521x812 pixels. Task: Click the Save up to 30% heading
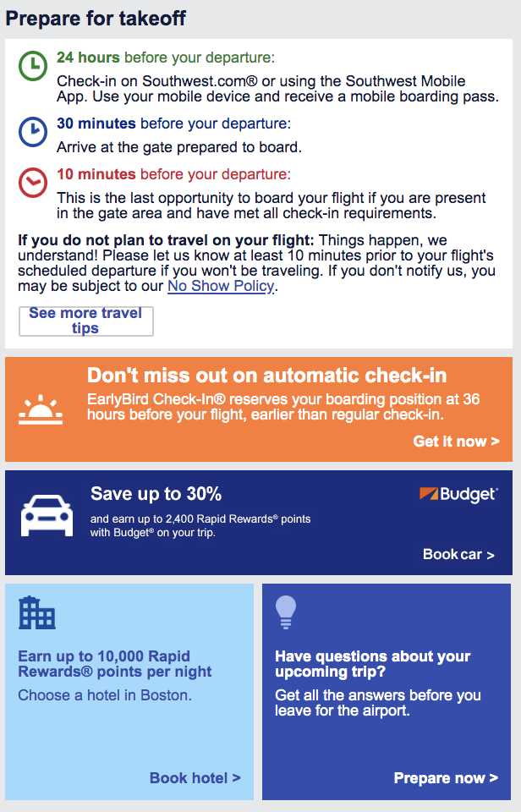tap(156, 494)
